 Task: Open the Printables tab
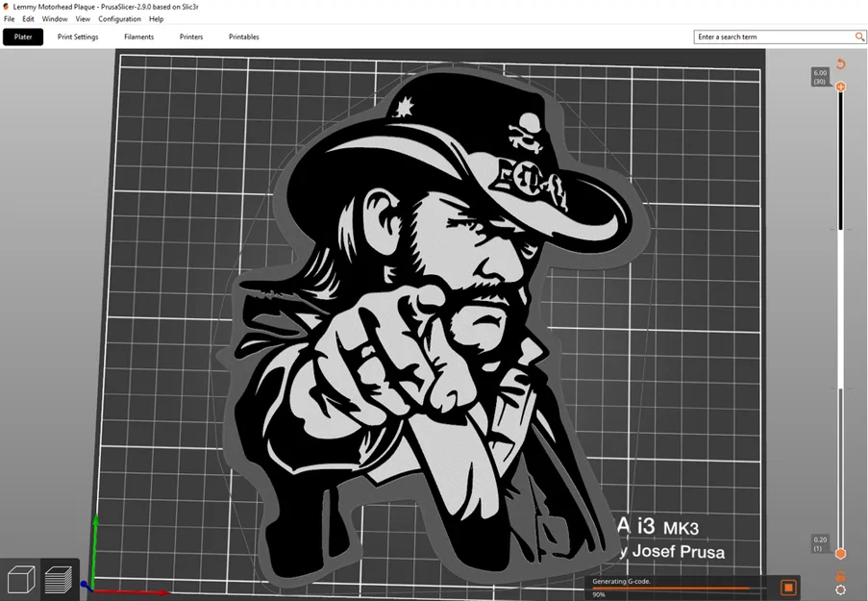click(242, 37)
